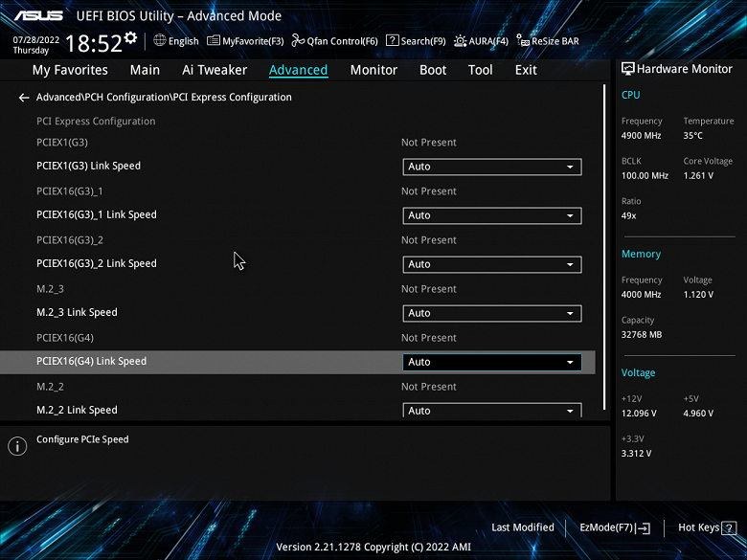Click the Hardware Monitor display icon
The image size is (747, 560).
[x=628, y=69]
